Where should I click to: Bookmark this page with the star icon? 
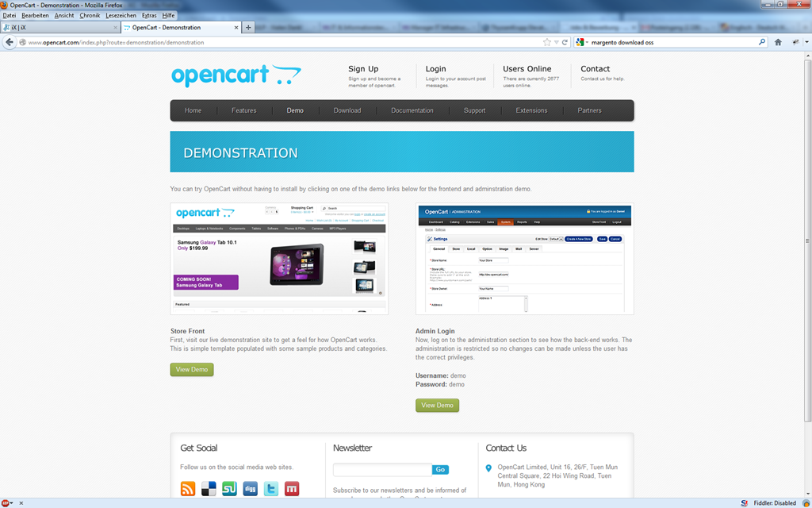click(547, 43)
